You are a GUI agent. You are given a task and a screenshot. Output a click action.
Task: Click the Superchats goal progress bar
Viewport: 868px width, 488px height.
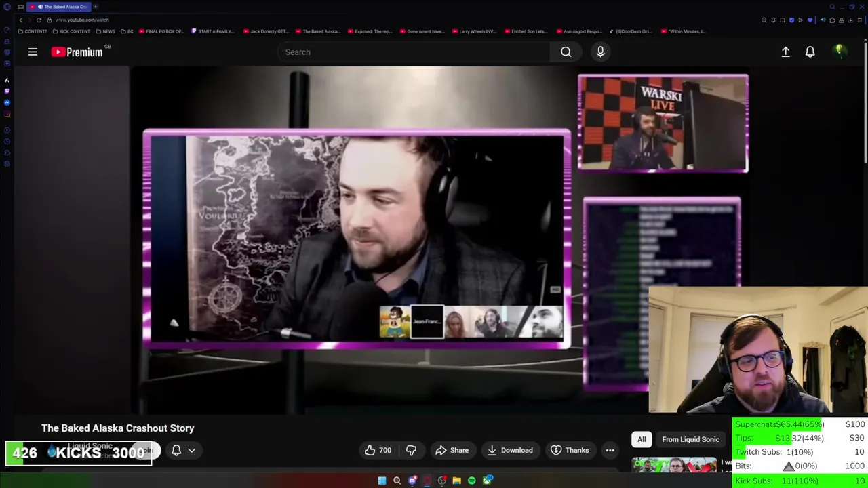point(800,424)
